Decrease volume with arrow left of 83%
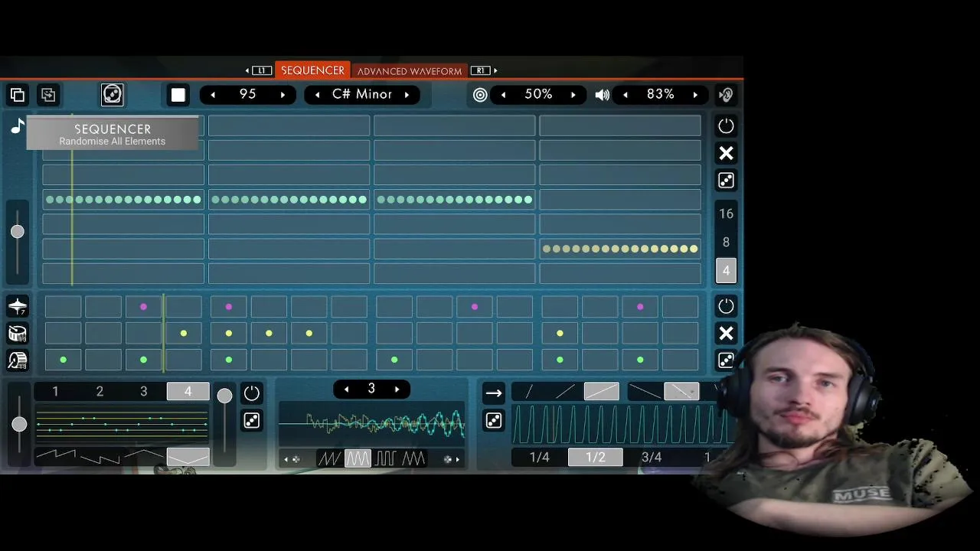 (x=626, y=95)
